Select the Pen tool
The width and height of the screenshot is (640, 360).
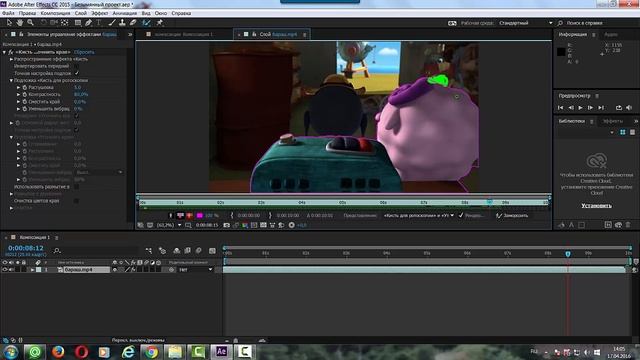tap(89, 23)
